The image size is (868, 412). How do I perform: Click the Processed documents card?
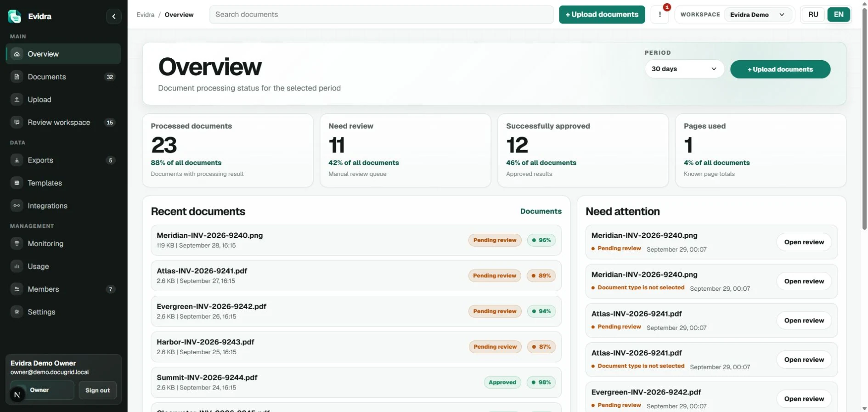(x=228, y=150)
